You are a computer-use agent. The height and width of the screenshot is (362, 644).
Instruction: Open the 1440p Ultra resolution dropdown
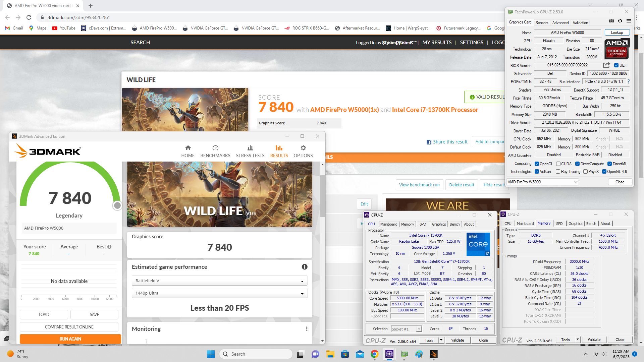[x=220, y=293]
